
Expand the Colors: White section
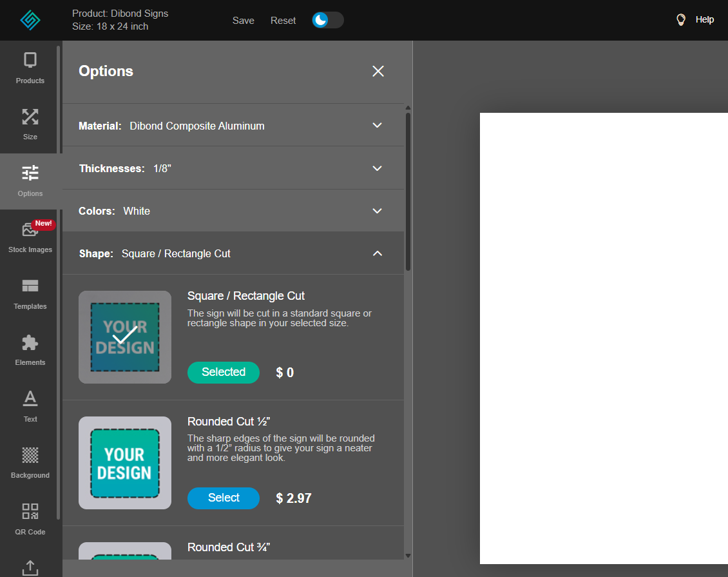(x=378, y=211)
